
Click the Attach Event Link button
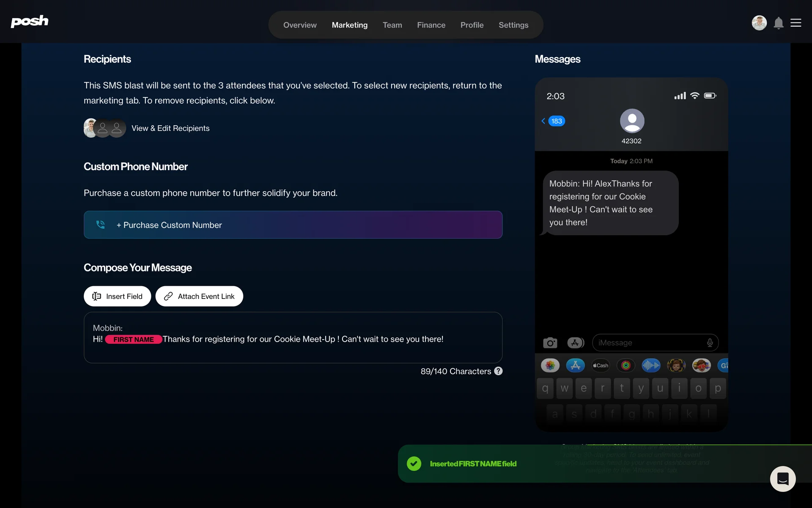(199, 296)
